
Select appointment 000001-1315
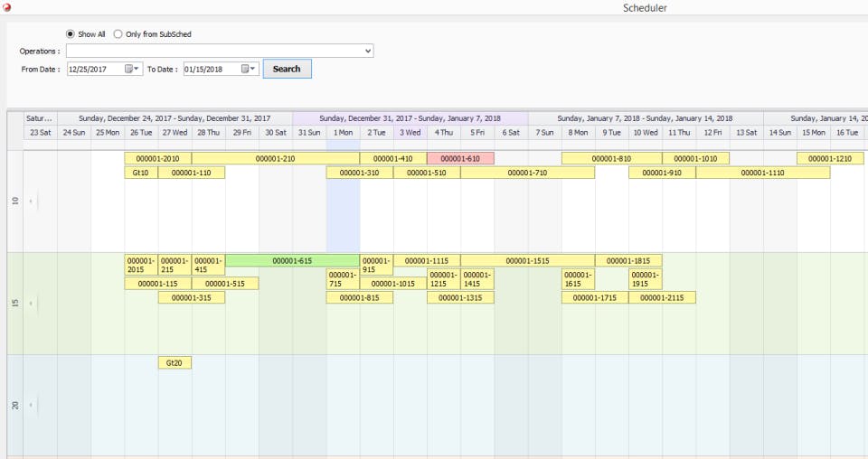click(x=460, y=297)
